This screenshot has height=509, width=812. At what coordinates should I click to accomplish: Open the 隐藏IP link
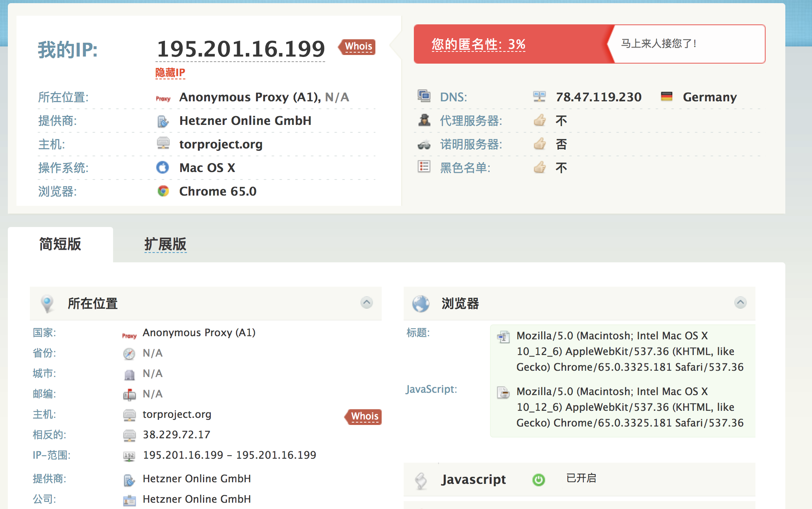click(170, 73)
